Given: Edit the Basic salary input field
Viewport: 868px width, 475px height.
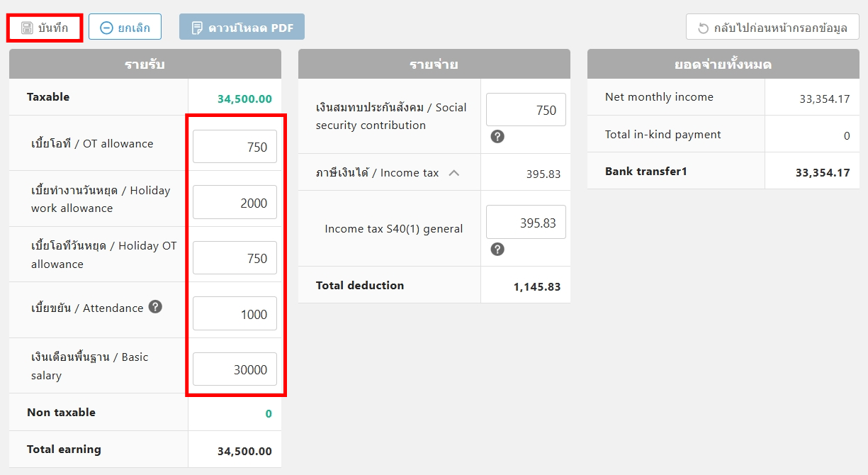Looking at the screenshot, I should pyautogui.click(x=235, y=369).
